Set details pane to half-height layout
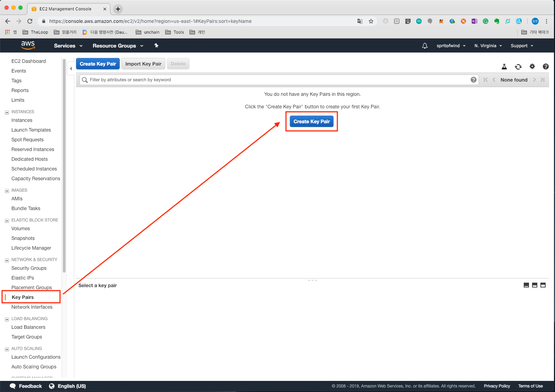Viewport: 555px width, 392px height. 535,285
